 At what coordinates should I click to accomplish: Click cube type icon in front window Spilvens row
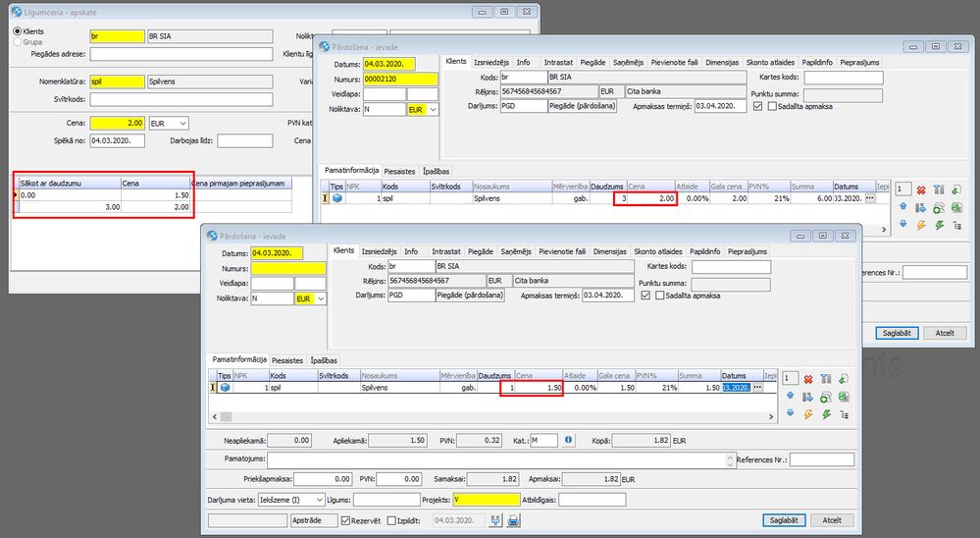tap(225, 387)
